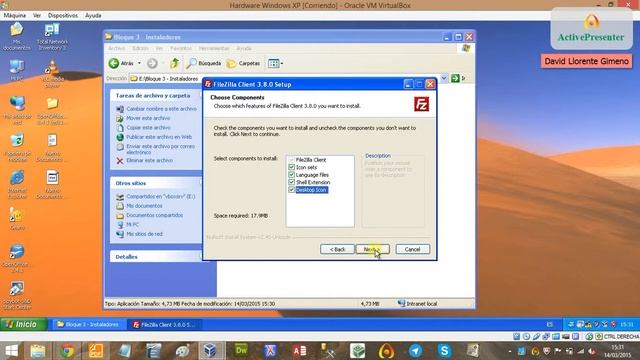Open Mi PC in Otros sitios
The image size is (640, 360).
tap(132, 224)
